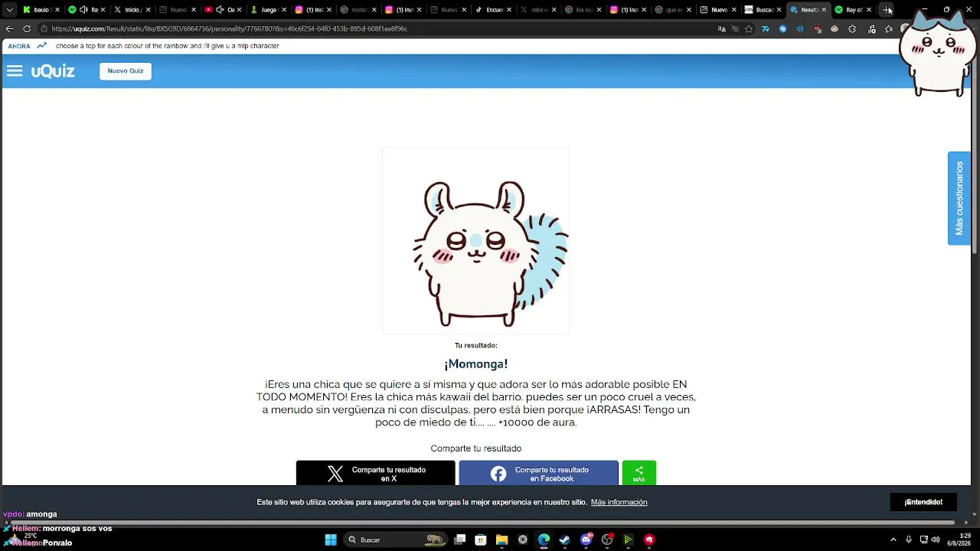Close the current uQuiz result tab
The width and height of the screenshot is (980, 551).
824,10
